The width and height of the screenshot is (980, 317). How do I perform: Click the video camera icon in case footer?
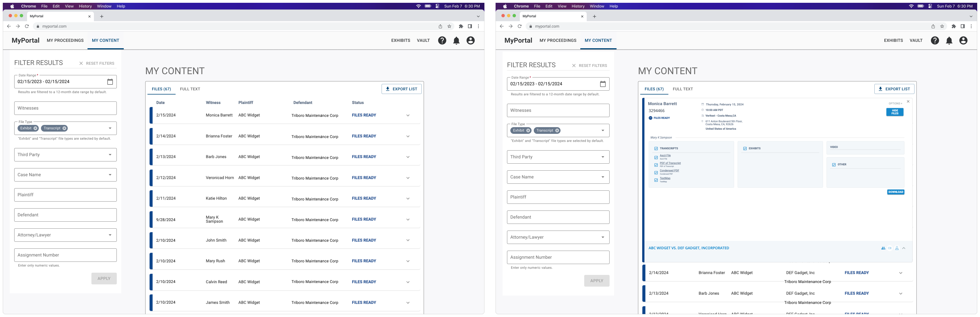pyautogui.click(x=890, y=248)
